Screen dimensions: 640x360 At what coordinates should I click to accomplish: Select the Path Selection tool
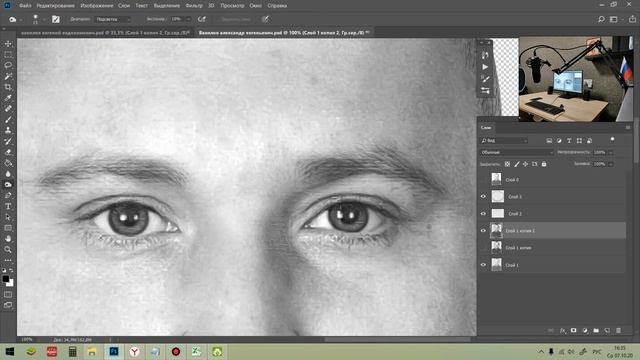pyautogui.click(x=8, y=217)
